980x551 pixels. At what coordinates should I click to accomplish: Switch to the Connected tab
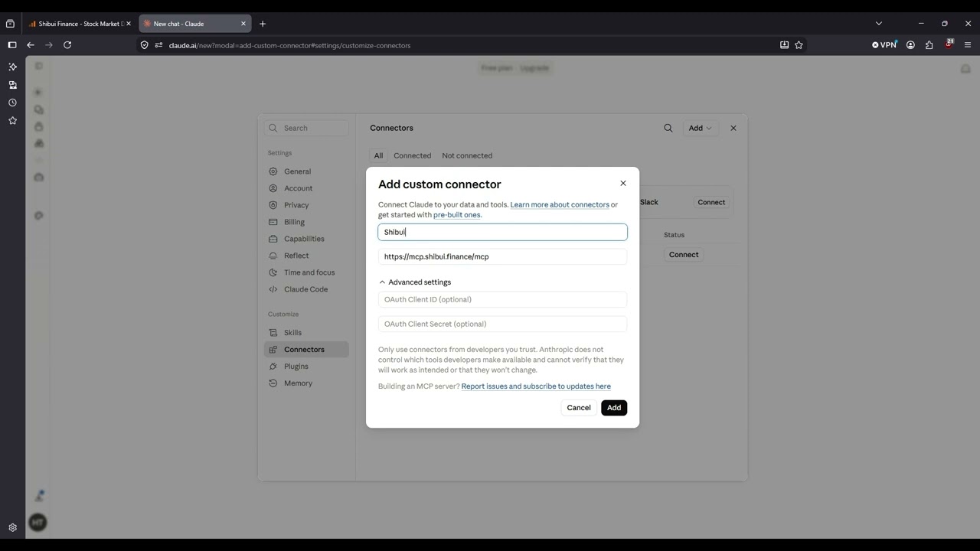[x=413, y=155]
